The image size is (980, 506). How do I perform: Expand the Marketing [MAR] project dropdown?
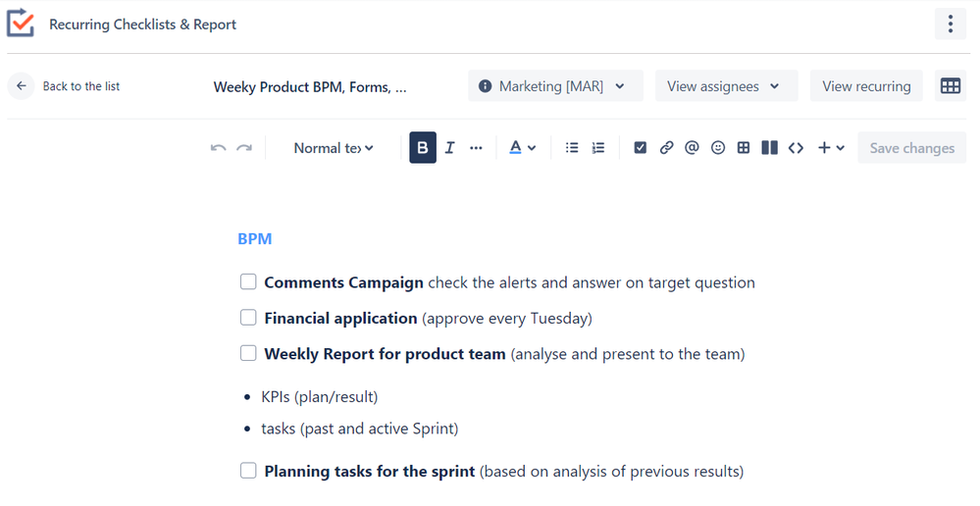[555, 86]
